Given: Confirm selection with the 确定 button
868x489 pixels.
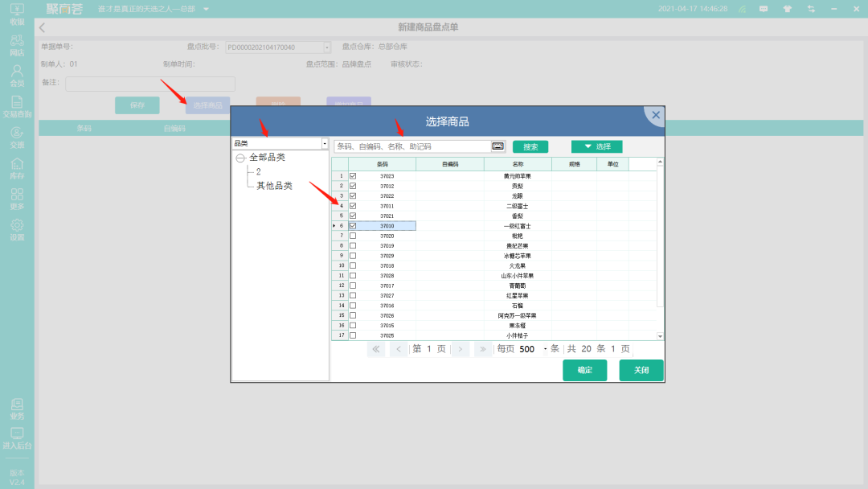Looking at the screenshot, I should (x=584, y=370).
